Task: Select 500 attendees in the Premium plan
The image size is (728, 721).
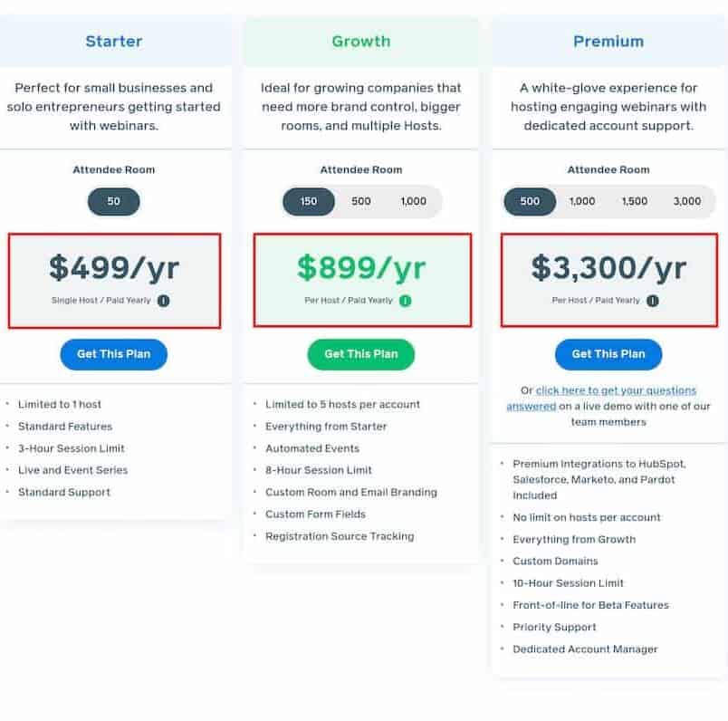Action: point(530,201)
